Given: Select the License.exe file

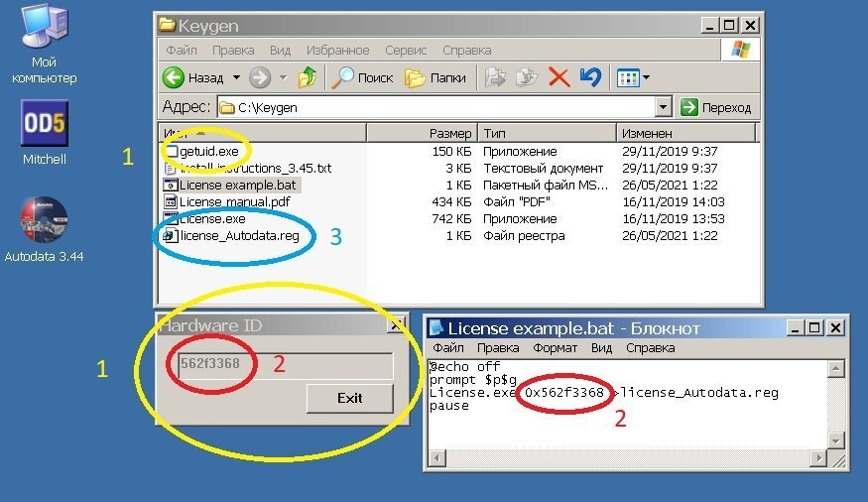Looking at the screenshot, I should coord(212,218).
